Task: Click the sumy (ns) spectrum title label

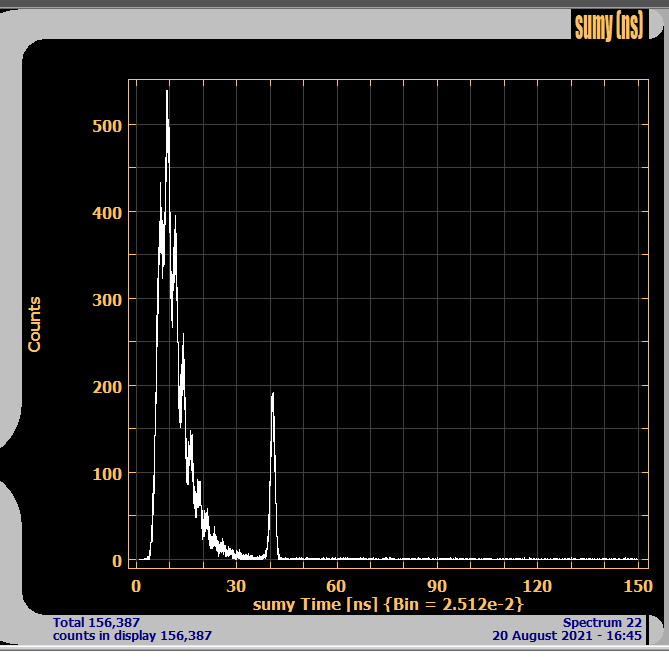Action: pyautogui.click(x=609, y=25)
